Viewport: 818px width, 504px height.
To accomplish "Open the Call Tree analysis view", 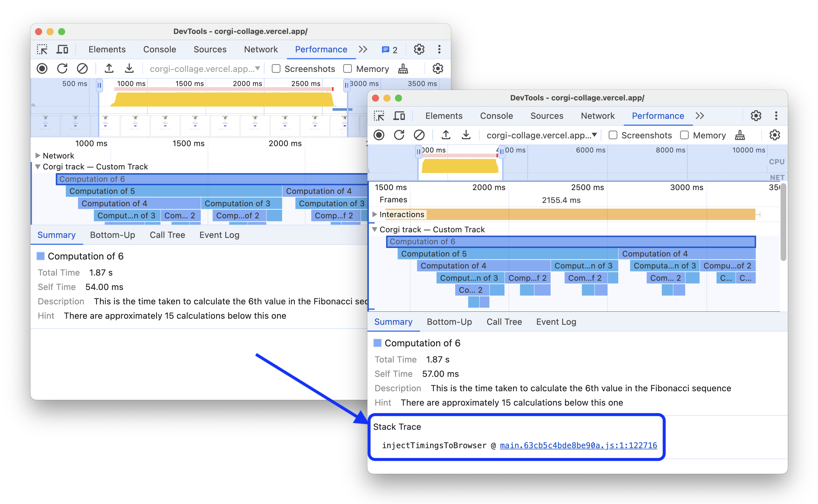I will 504,322.
